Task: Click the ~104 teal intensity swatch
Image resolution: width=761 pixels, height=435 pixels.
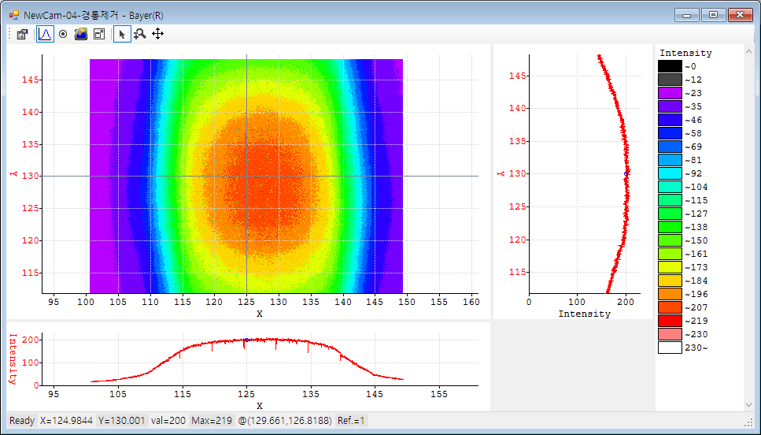Action: pyautogui.click(x=670, y=187)
